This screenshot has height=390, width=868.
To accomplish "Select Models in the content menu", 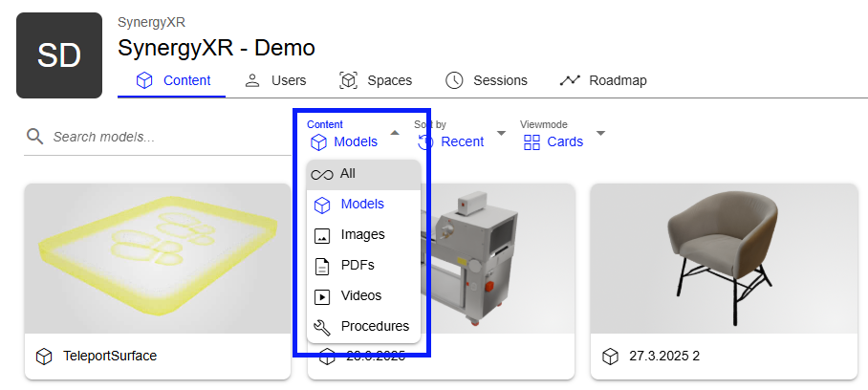I will coord(363,205).
